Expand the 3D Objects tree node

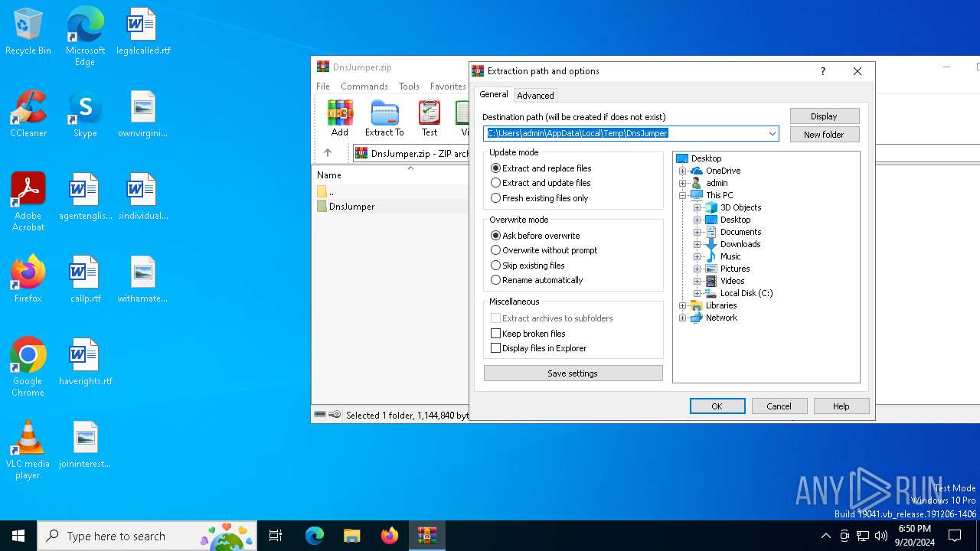click(697, 207)
